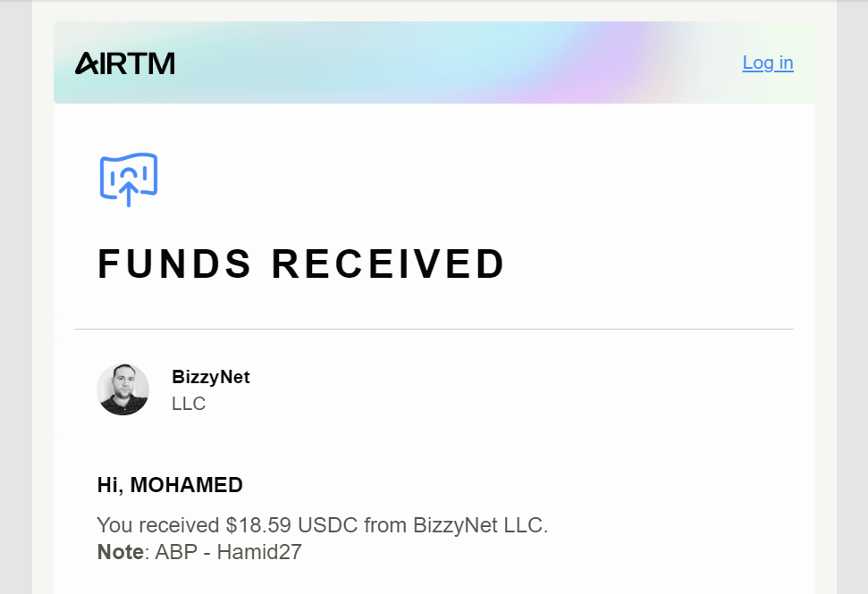
Task: Click the upward arrow inside the banknote icon
Action: [129, 194]
